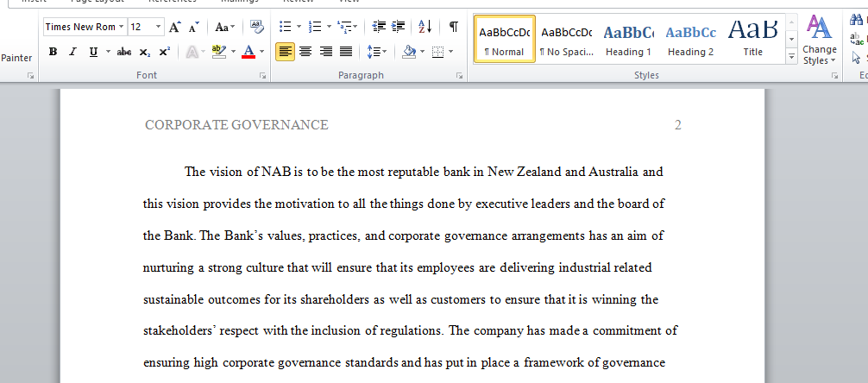
Task: Open the Shading dropdown arrow
Action: click(x=423, y=52)
